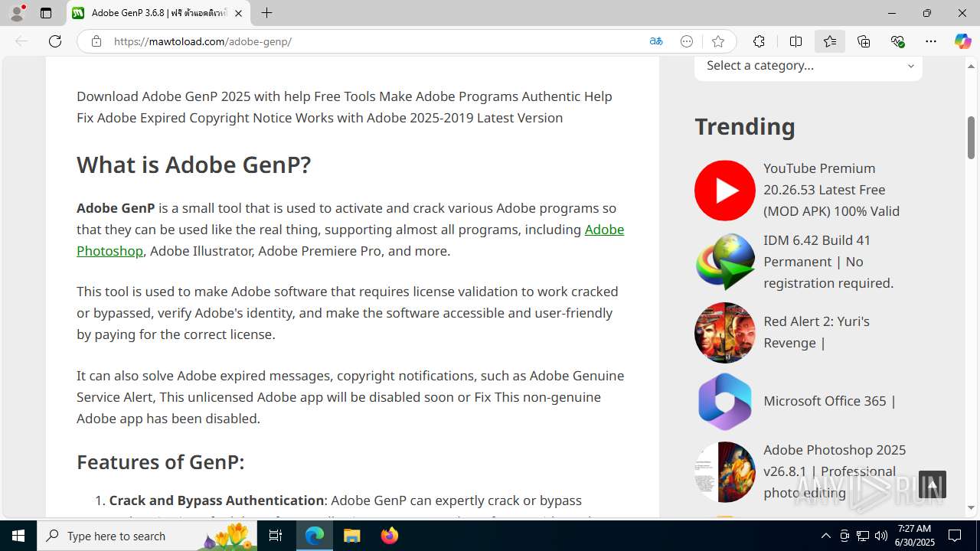Go back with the arrow button
The image size is (980, 551).
point(21,41)
